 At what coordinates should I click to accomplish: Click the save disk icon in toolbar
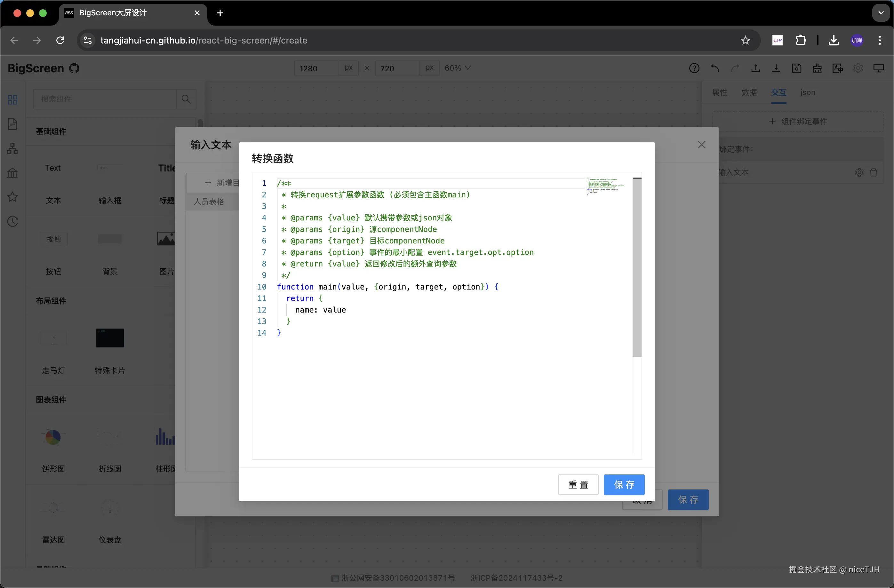click(796, 68)
